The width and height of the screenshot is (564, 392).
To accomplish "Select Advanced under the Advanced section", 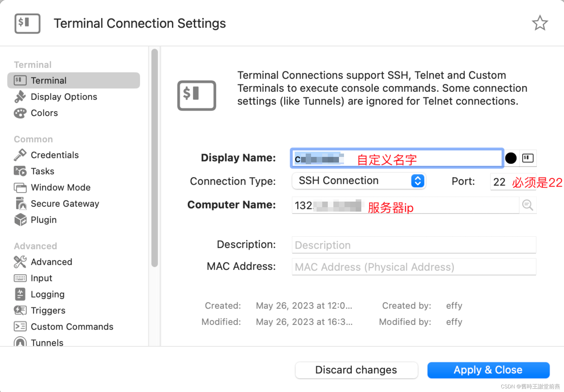I will pyautogui.click(x=51, y=262).
